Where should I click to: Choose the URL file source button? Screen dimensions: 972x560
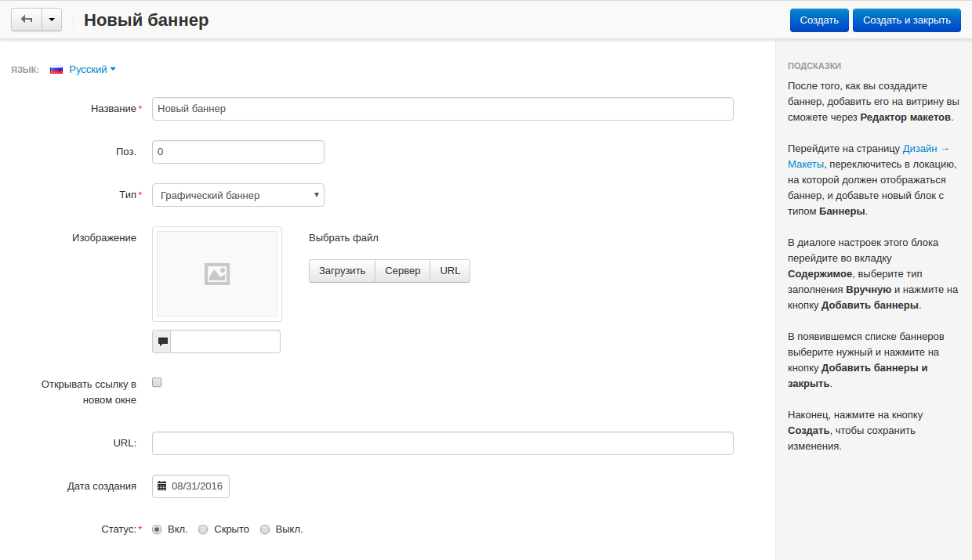point(450,271)
